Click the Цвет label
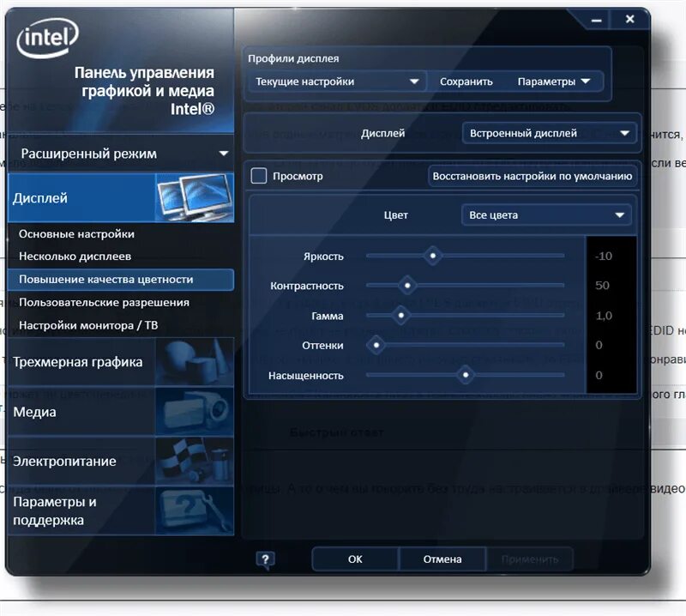 [x=395, y=215]
